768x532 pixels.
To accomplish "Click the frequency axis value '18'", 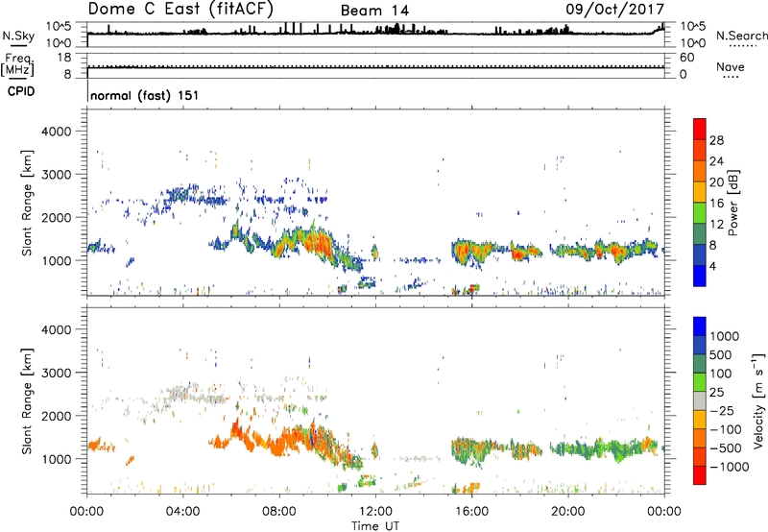I will [64, 58].
